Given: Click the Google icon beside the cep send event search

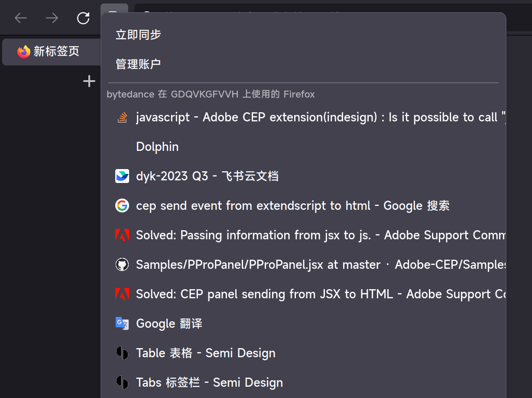Looking at the screenshot, I should [x=122, y=206].
